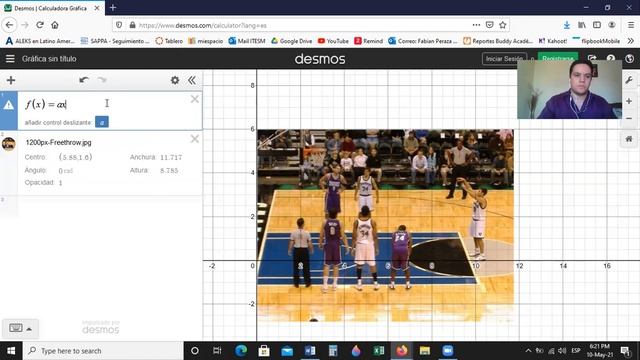Open the Desmos hamburger menu
Viewport: 640px width, 360px height.
coord(10,59)
